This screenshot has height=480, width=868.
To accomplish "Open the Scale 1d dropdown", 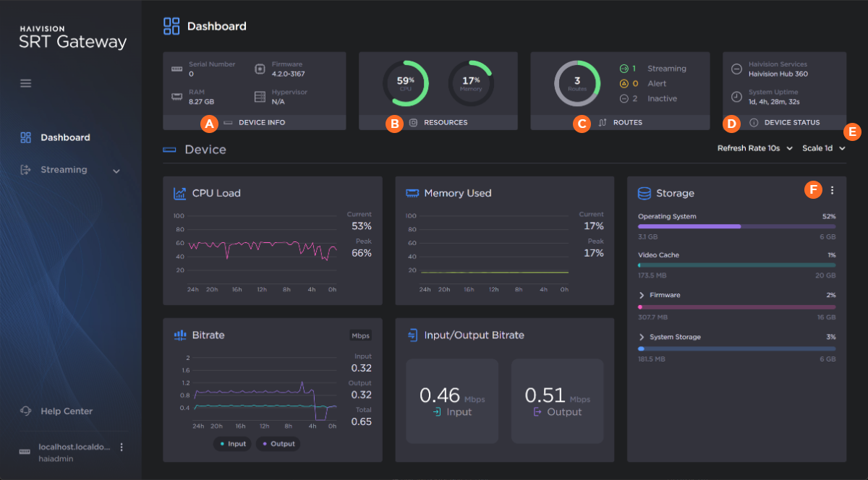I will [x=823, y=148].
